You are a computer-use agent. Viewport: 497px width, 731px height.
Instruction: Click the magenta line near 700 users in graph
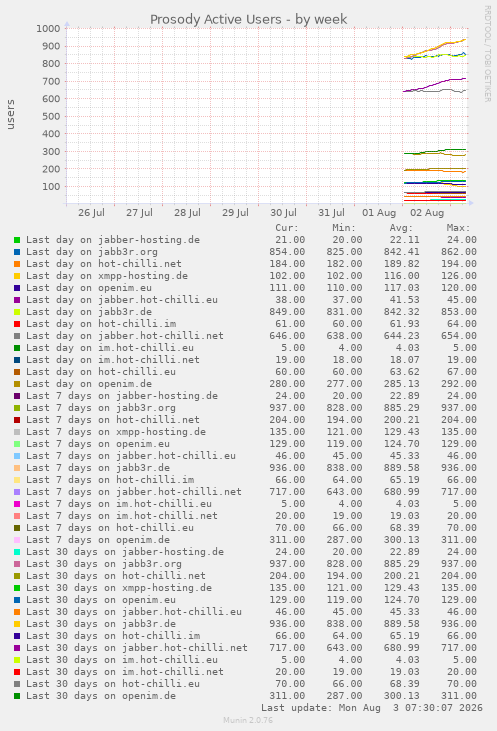[x=435, y=83]
